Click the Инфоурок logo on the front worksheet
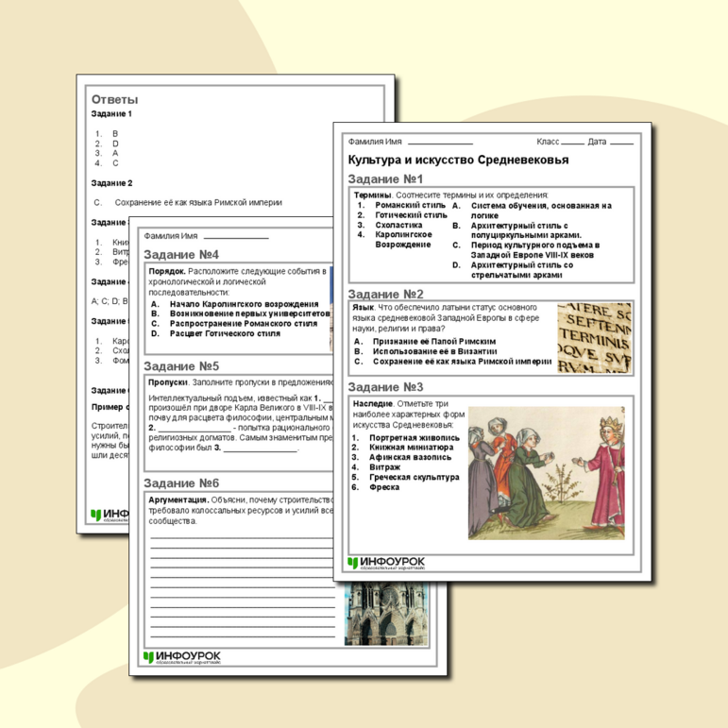 tap(385, 565)
